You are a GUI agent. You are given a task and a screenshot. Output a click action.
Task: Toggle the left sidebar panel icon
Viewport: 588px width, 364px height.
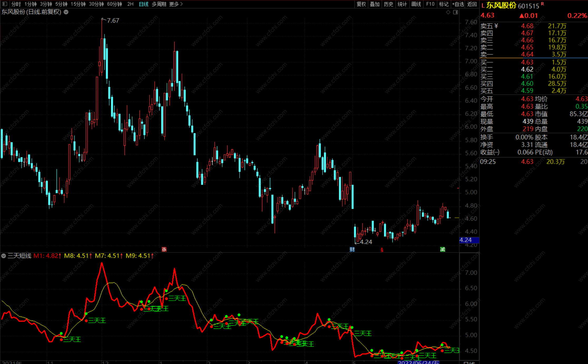[5, 4]
